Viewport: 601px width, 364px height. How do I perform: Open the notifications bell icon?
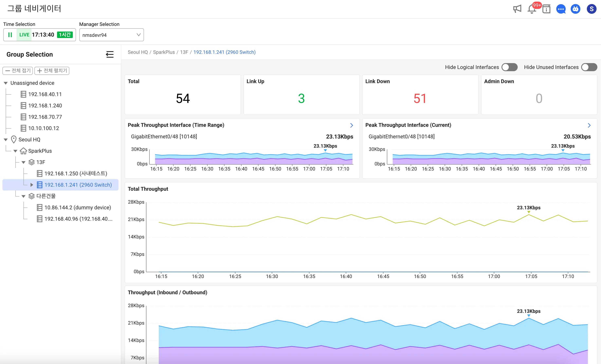[531, 10]
